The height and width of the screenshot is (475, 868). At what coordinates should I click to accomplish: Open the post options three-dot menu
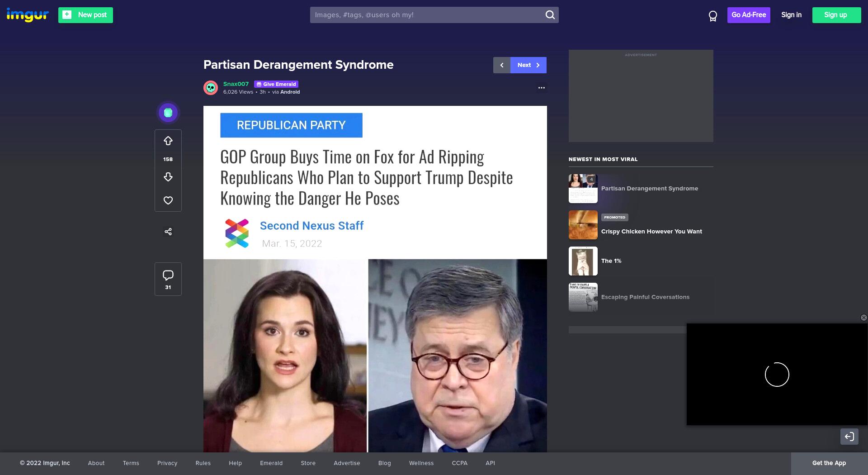pyautogui.click(x=542, y=88)
